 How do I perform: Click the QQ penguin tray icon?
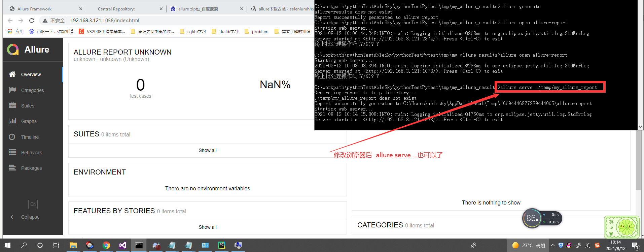569,245
